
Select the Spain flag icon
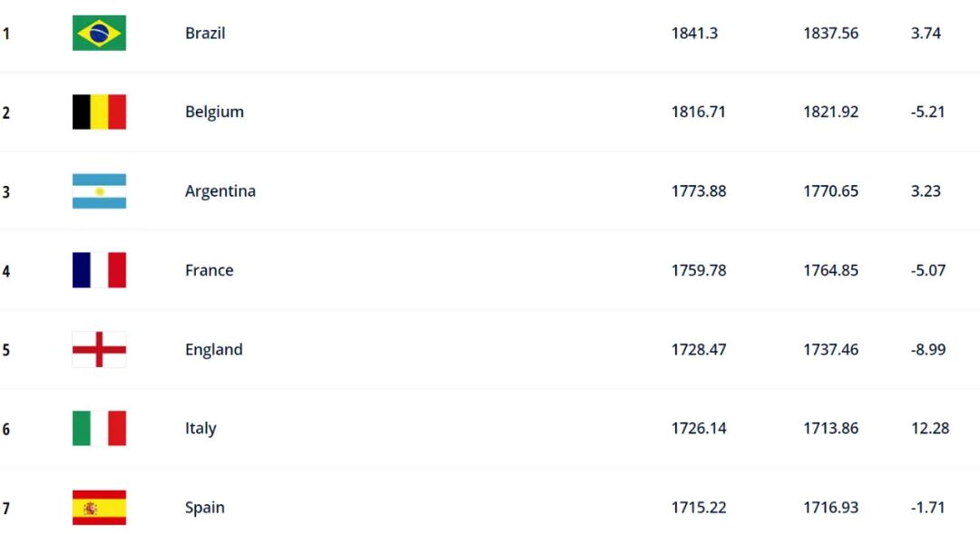coord(100,507)
